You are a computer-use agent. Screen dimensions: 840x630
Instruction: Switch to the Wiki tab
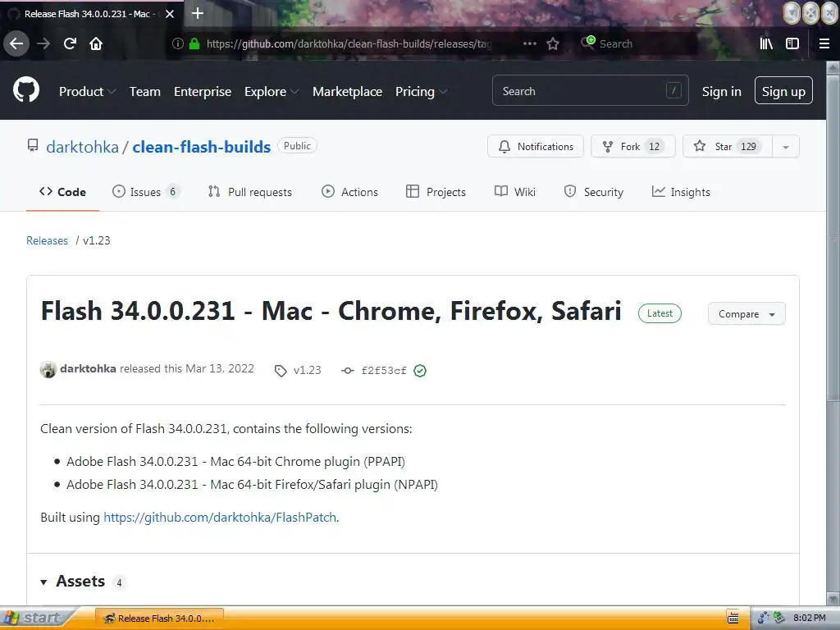click(x=515, y=192)
